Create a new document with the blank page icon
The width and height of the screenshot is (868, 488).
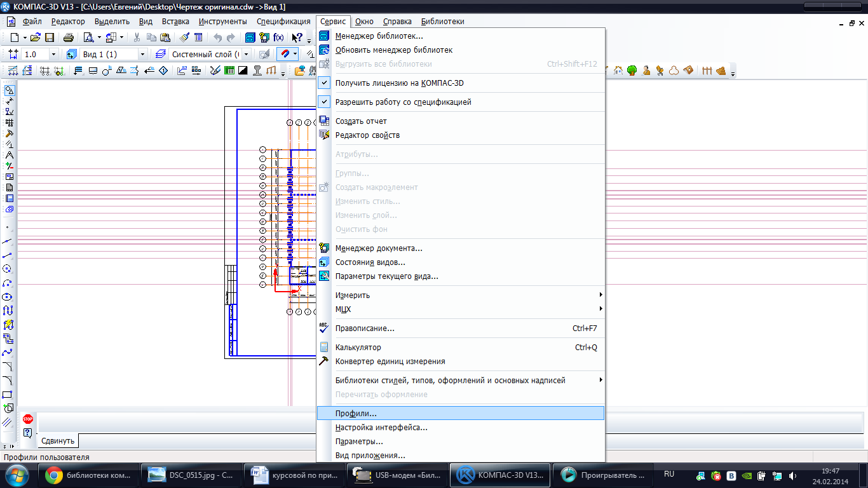14,37
